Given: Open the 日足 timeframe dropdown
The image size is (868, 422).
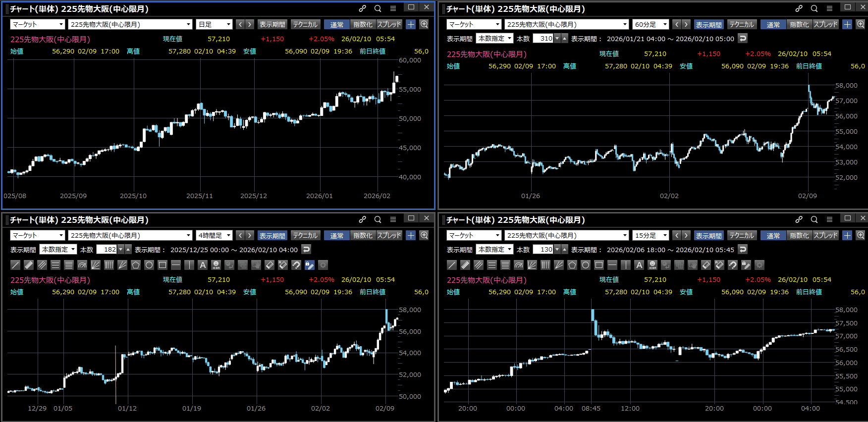Looking at the screenshot, I should click(215, 24).
